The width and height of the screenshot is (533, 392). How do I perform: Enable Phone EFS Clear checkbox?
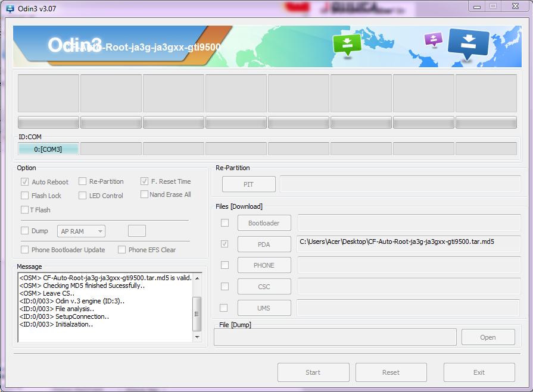coord(121,250)
